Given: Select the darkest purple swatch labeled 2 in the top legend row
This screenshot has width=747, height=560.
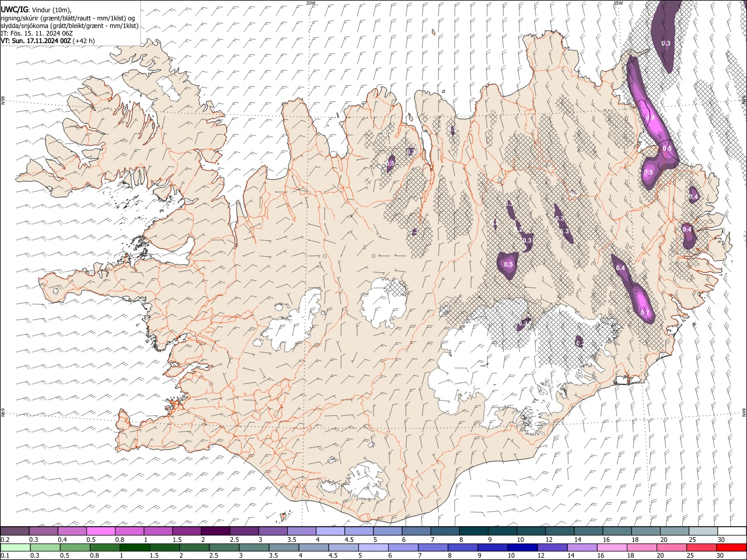Looking at the screenshot, I should pos(215,531).
